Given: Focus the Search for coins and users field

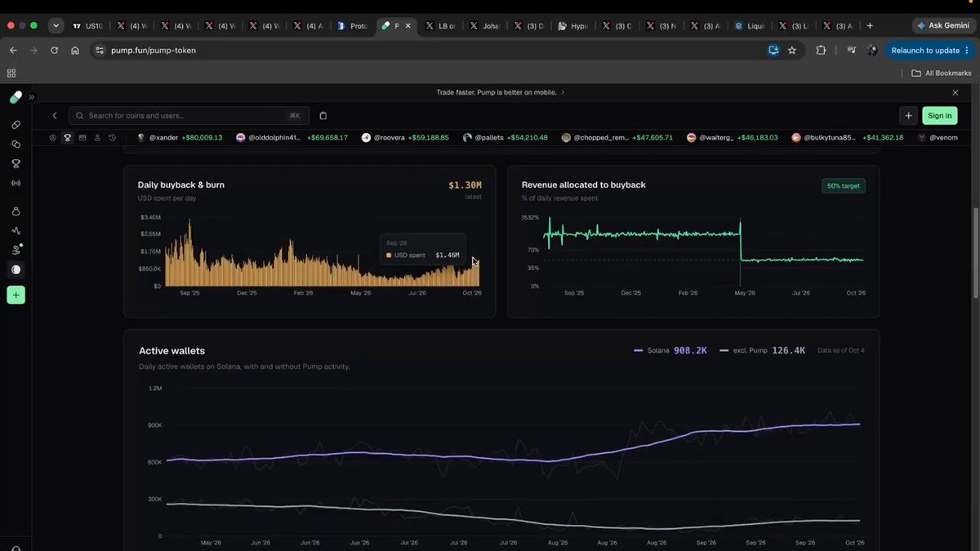Looking at the screenshot, I should coord(189,116).
